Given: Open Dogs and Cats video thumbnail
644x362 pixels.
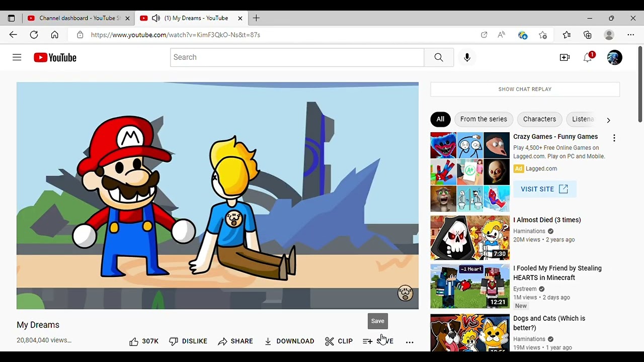Looking at the screenshot, I should point(470,332).
